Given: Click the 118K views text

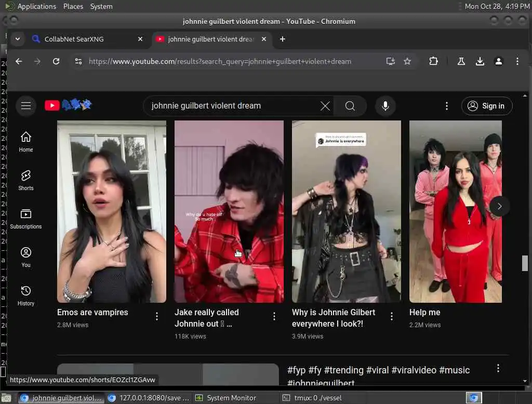Looking at the screenshot, I should [x=190, y=336].
